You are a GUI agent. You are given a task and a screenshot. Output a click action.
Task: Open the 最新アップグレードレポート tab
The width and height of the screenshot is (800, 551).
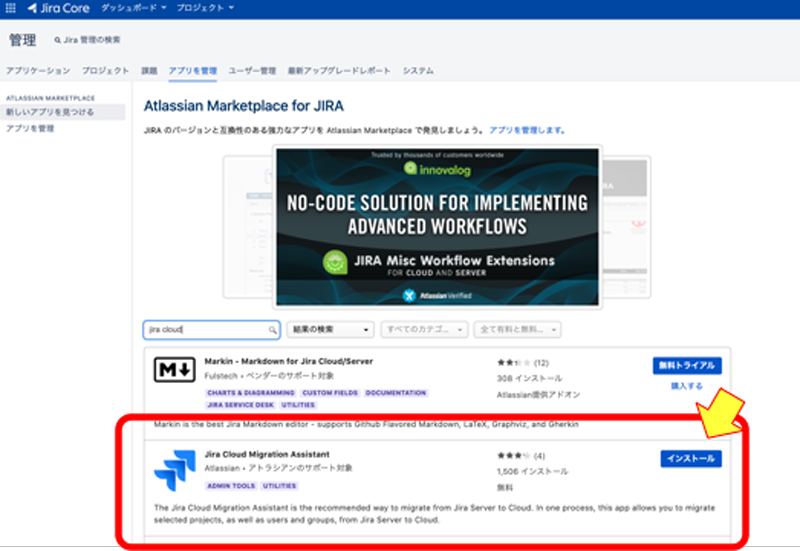tap(339, 71)
